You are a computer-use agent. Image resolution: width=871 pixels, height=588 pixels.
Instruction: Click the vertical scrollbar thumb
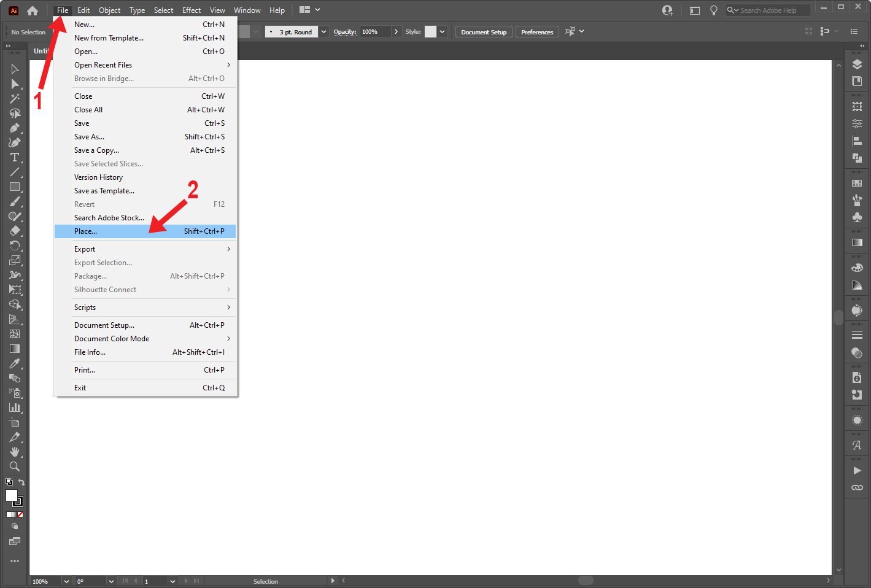[x=838, y=317]
